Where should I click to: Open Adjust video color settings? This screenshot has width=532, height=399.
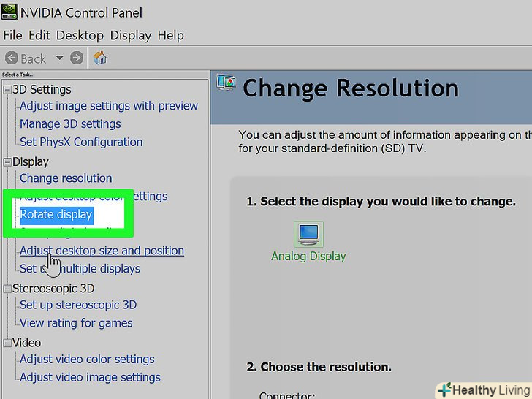87,359
